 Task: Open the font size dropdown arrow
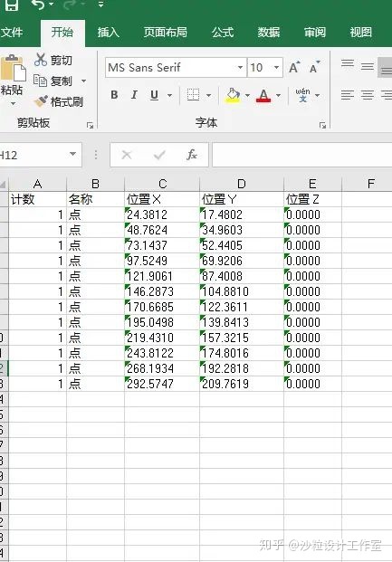276,67
